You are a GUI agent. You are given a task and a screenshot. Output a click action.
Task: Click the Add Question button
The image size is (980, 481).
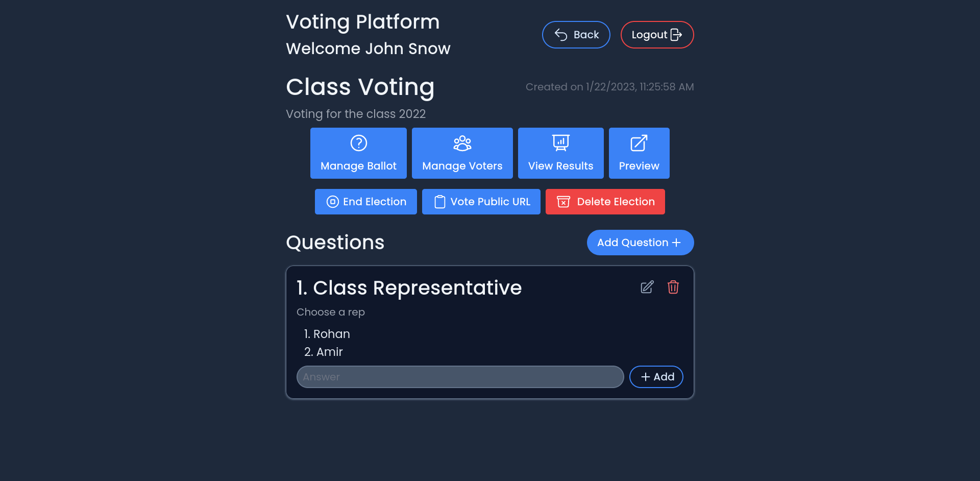click(x=640, y=243)
